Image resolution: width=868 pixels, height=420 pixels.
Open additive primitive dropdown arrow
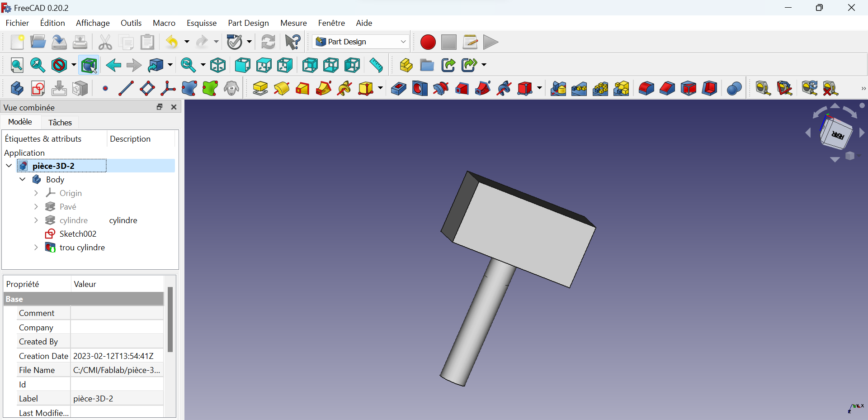point(380,89)
